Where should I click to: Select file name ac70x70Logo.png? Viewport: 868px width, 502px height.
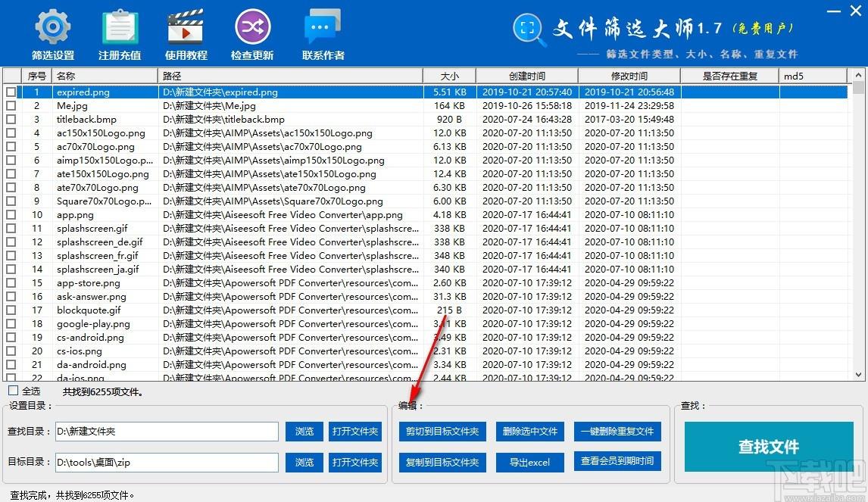[95, 147]
